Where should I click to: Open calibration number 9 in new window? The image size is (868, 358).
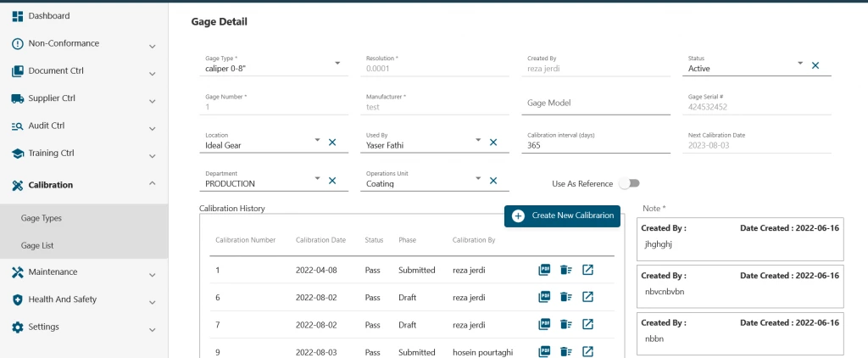588,351
